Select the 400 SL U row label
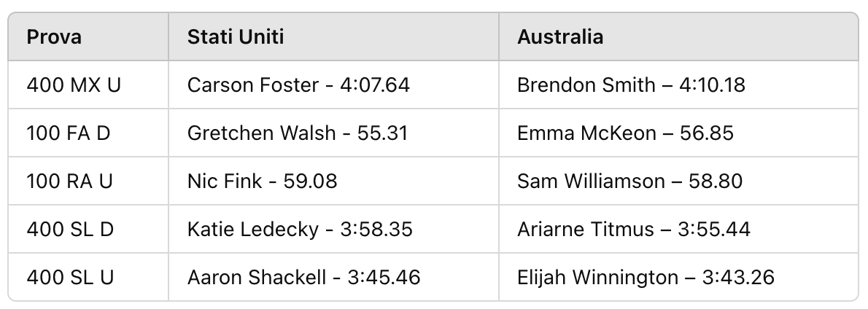868x309 pixels. click(70, 277)
